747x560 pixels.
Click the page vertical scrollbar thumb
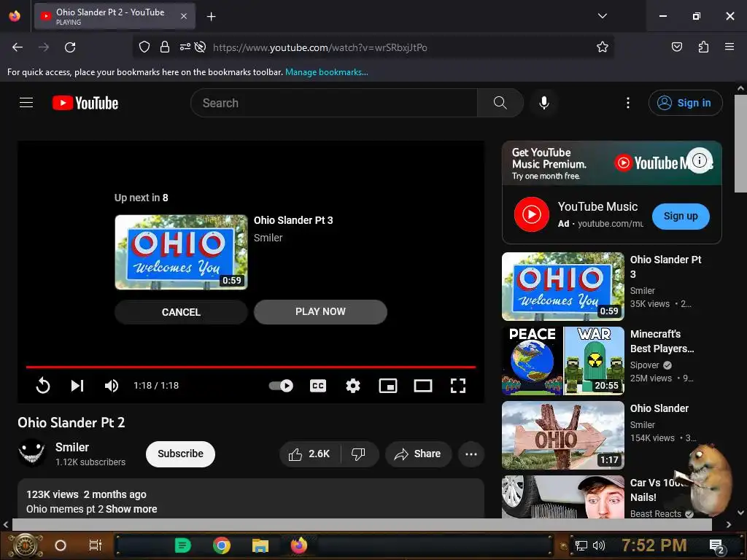point(740,143)
